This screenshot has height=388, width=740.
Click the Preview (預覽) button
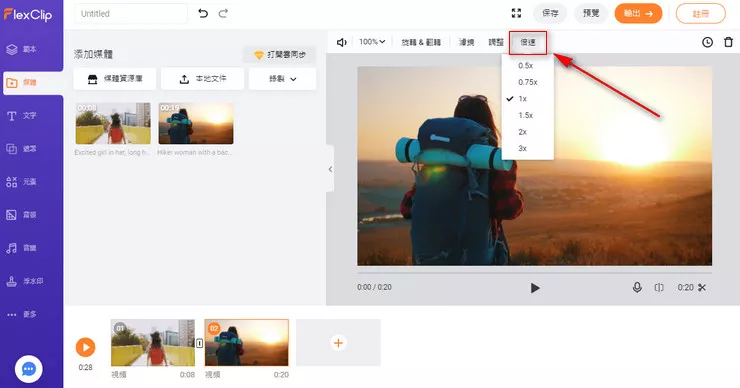click(591, 13)
